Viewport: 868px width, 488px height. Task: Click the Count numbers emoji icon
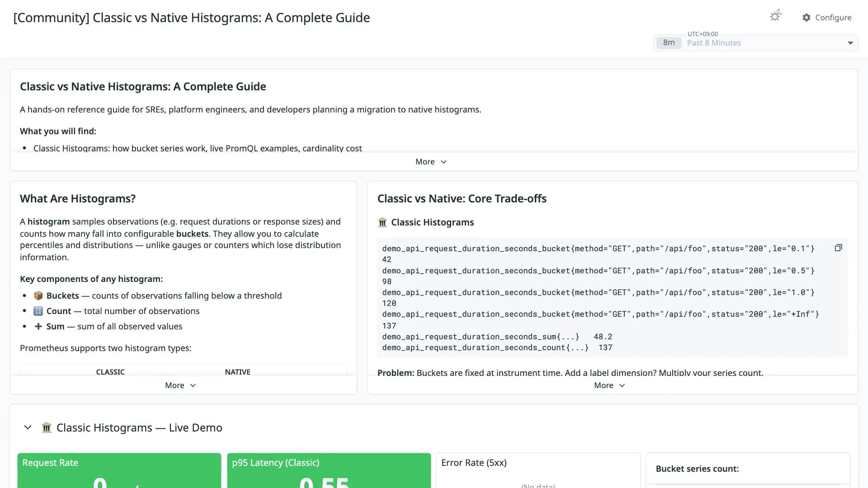[x=38, y=311]
